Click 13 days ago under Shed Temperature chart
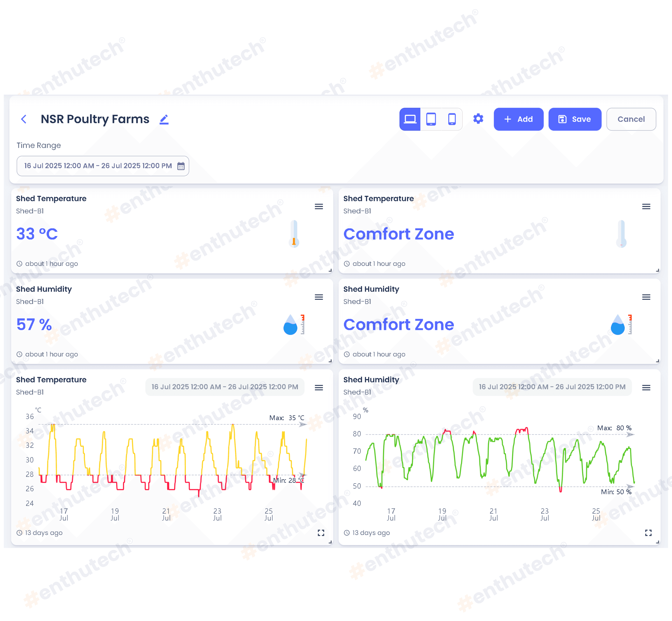 tap(44, 533)
